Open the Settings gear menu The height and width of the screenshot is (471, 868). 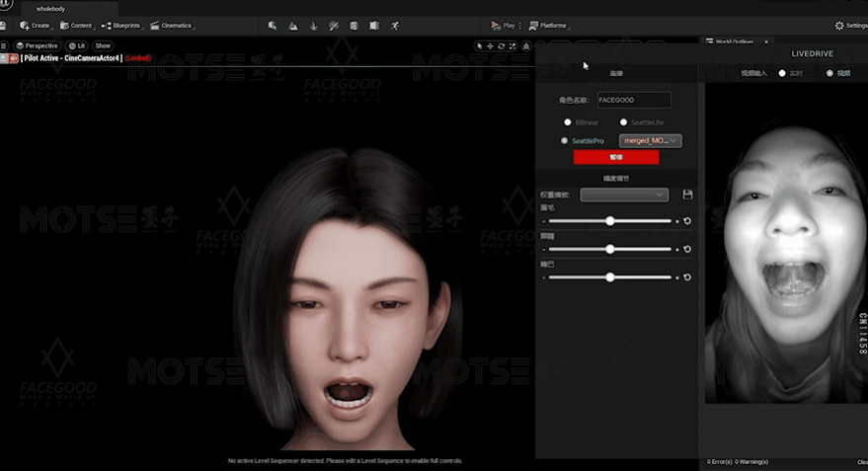click(x=851, y=26)
